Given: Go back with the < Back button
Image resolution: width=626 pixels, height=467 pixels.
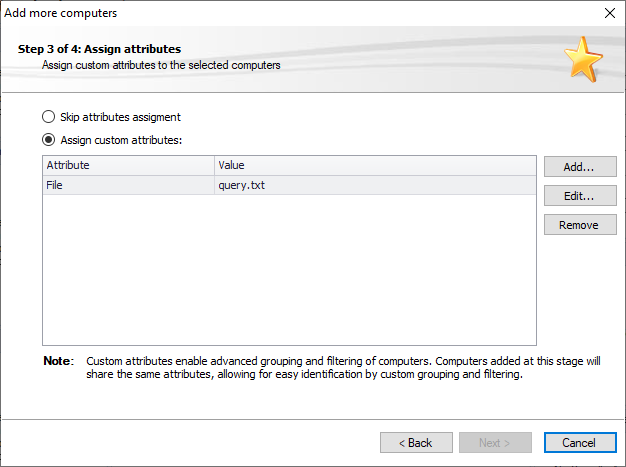Looking at the screenshot, I should coord(416,443).
